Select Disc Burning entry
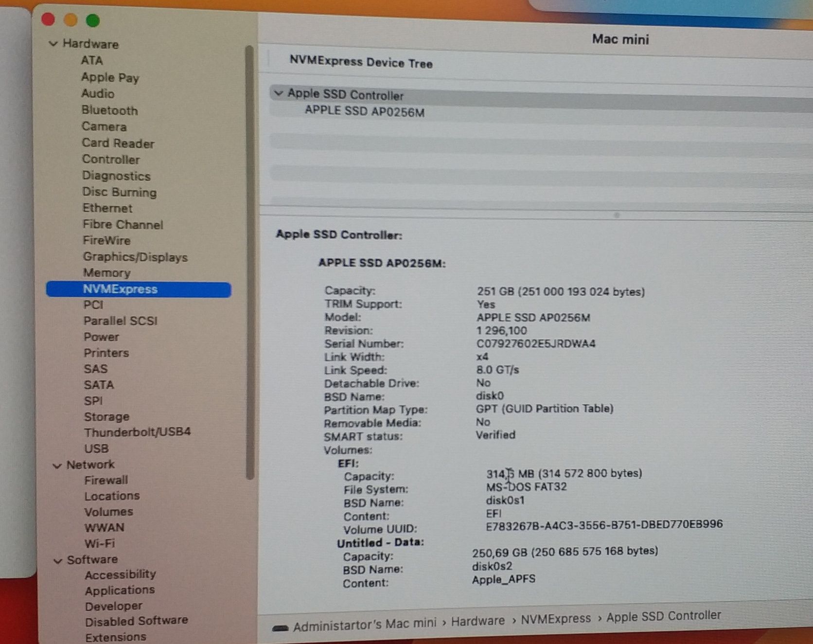This screenshot has width=813, height=644. (x=120, y=192)
